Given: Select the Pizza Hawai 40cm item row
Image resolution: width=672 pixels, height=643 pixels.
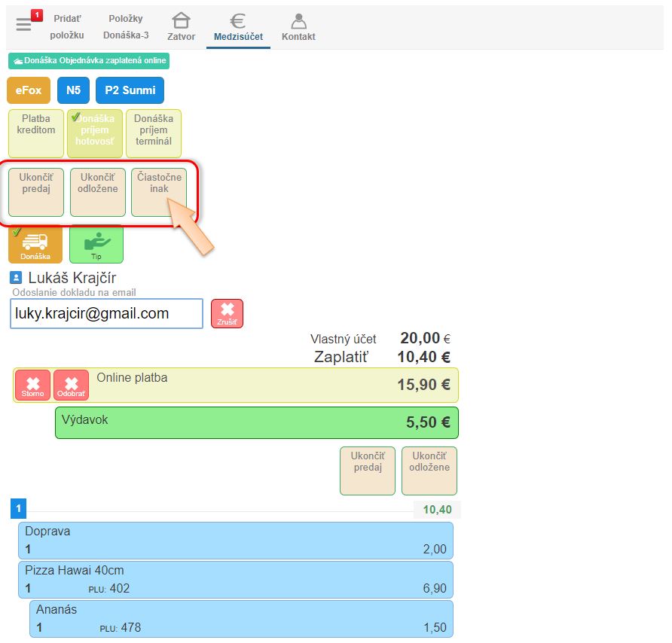Looking at the screenshot, I should 235,579.
